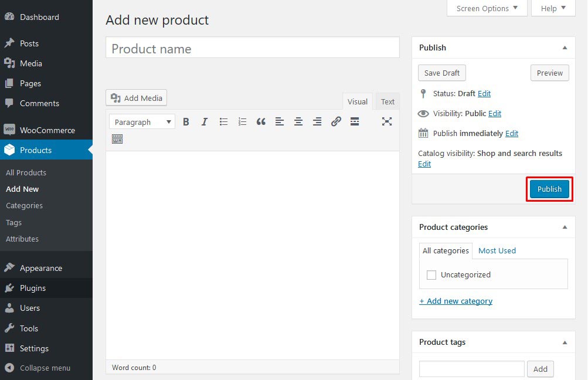Select the Insert link icon
This screenshot has width=588, height=380.
[x=336, y=121]
